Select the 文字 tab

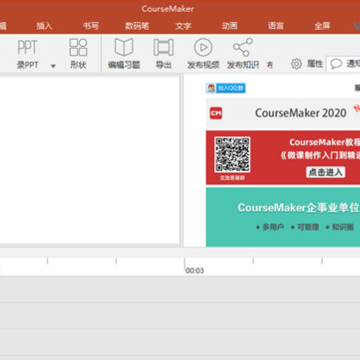point(183,26)
